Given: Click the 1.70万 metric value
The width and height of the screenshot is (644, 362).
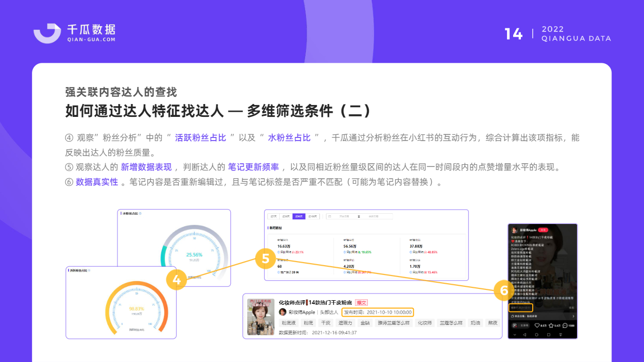Looking at the screenshot, I should [x=415, y=266].
